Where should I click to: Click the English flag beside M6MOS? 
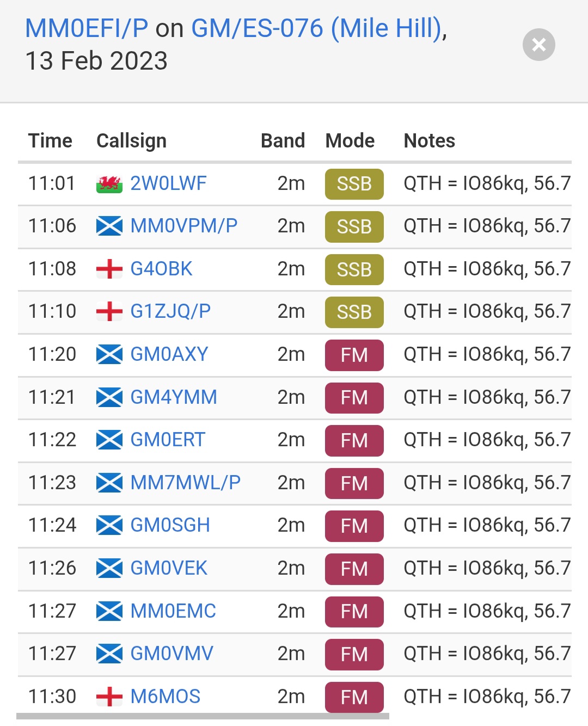109,697
